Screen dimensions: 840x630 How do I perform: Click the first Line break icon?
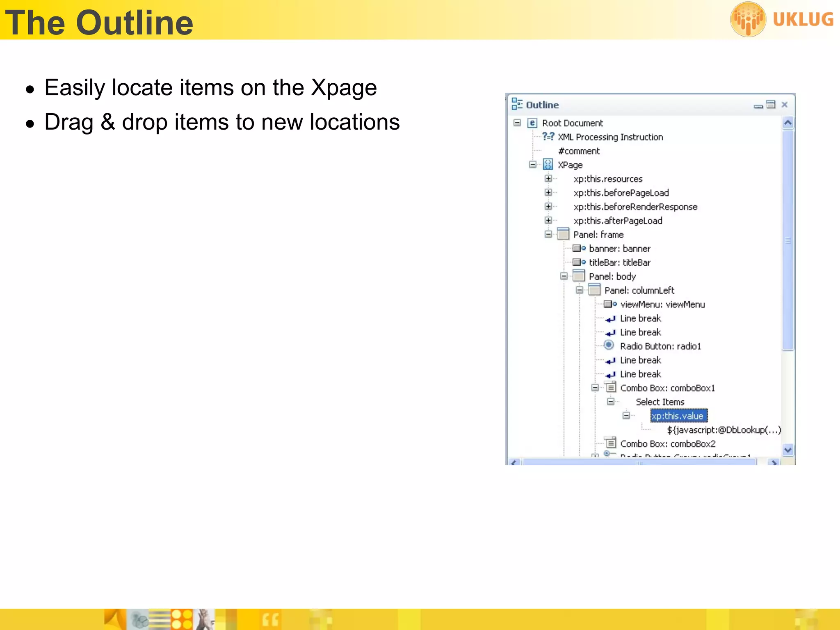point(610,319)
